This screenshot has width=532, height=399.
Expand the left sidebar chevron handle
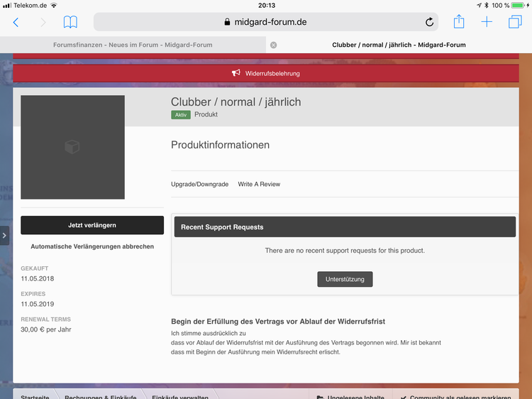4,235
